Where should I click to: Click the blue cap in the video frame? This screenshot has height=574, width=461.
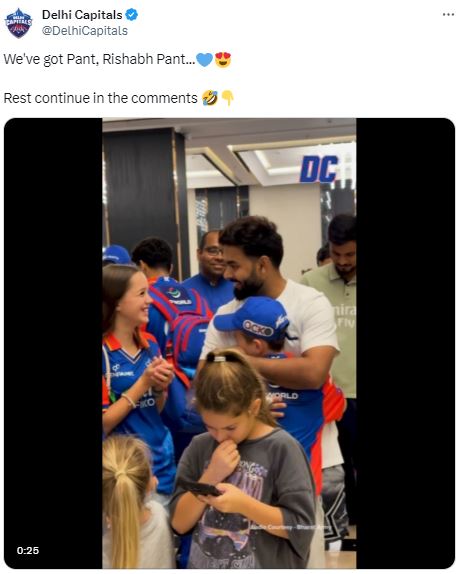click(x=252, y=319)
